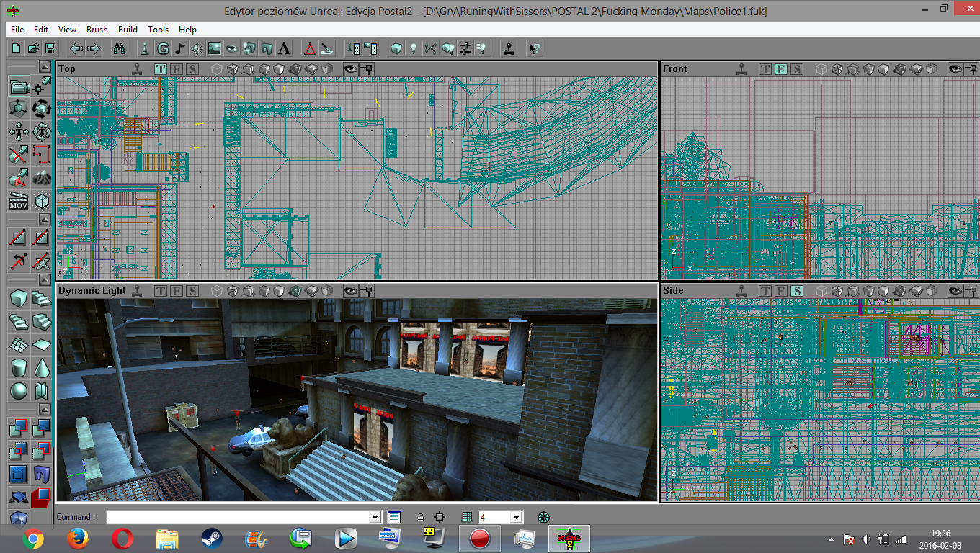Toggle realtime preview in Top viewport
The height and width of the screenshot is (553, 980).
136,69
